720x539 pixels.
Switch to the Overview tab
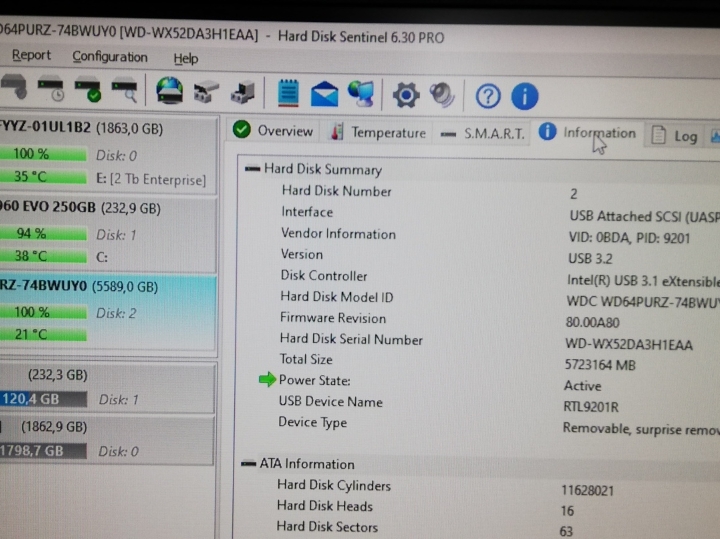click(273, 131)
